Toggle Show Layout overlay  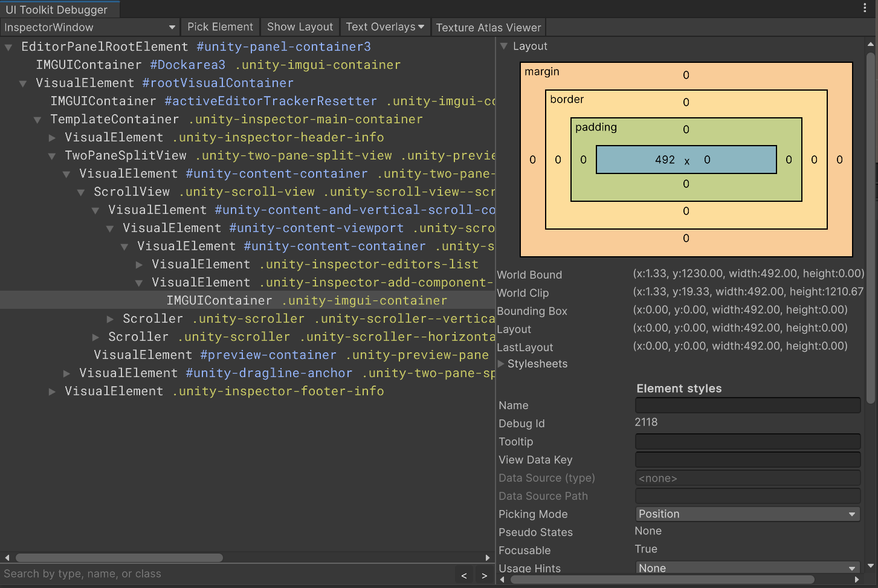[299, 27]
